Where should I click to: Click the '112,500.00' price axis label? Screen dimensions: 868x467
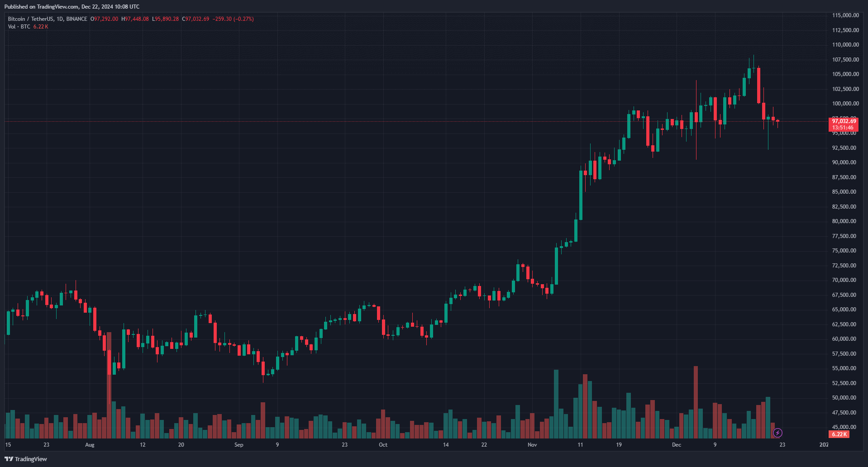point(845,30)
